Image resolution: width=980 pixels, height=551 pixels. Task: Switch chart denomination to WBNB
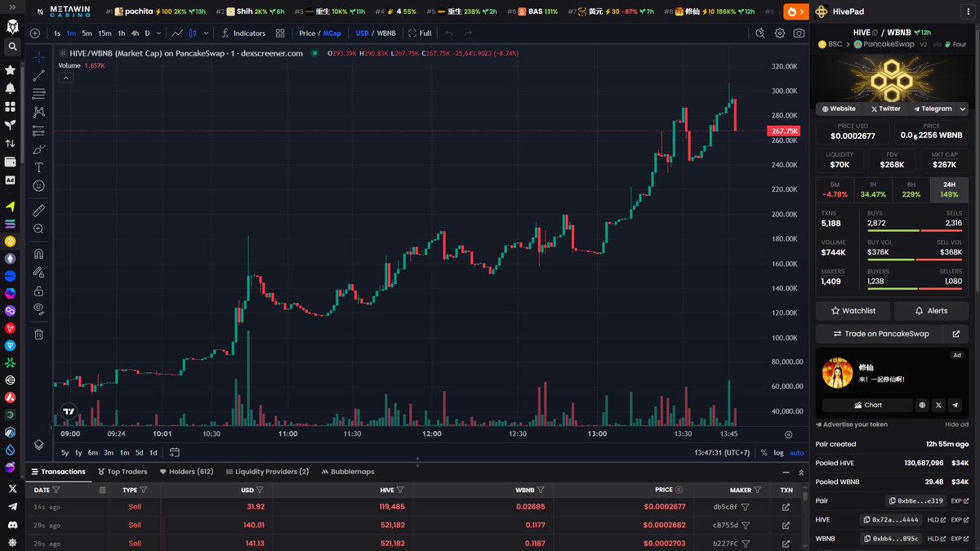[x=386, y=33]
